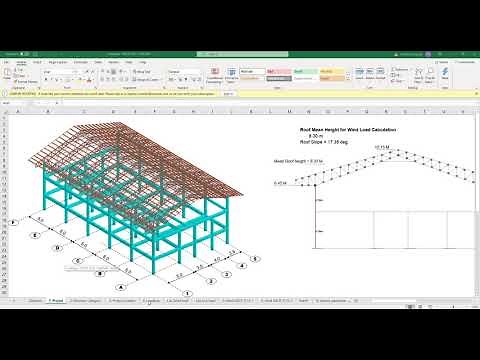Image resolution: width=480 pixels, height=360 pixels.
Task: Click the Decrease Indent icon
Action: point(121,80)
